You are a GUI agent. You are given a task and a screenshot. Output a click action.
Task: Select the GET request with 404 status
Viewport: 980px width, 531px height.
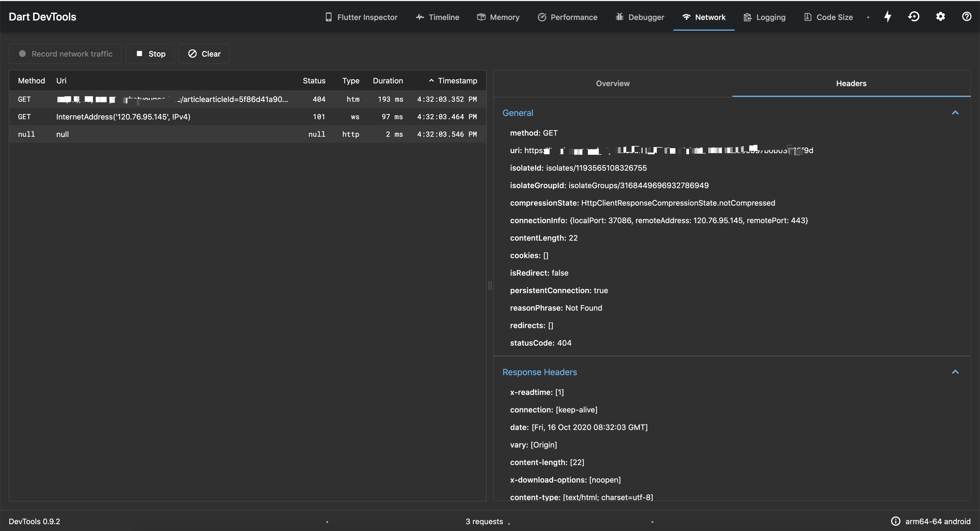pyautogui.click(x=171, y=99)
